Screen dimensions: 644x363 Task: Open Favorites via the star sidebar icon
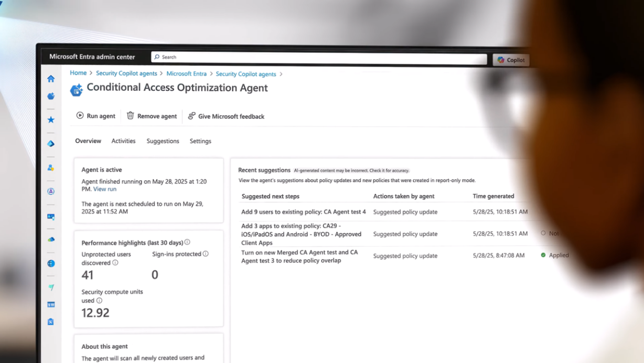coord(51,120)
